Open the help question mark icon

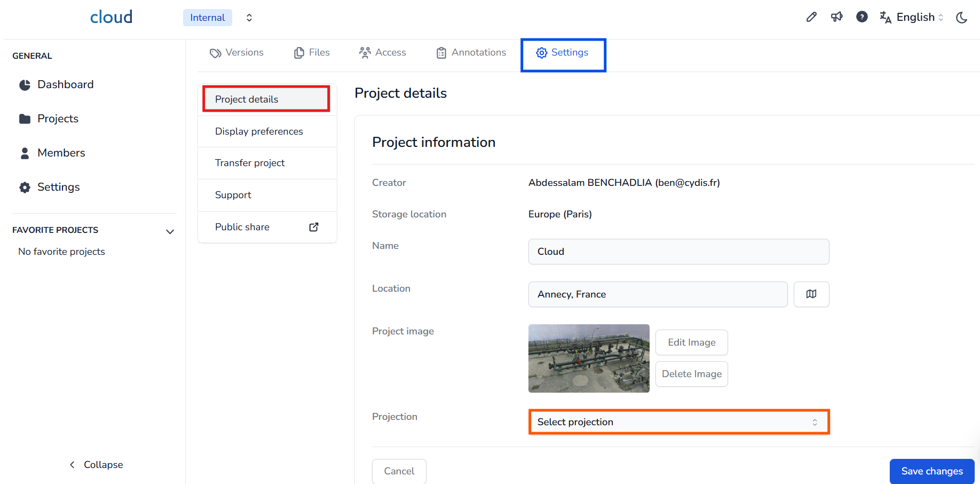click(862, 17)
